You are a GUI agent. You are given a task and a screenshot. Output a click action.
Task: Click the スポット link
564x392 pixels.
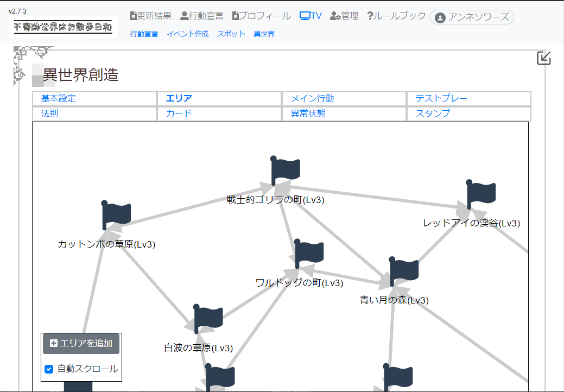click(x=231, y=34)
